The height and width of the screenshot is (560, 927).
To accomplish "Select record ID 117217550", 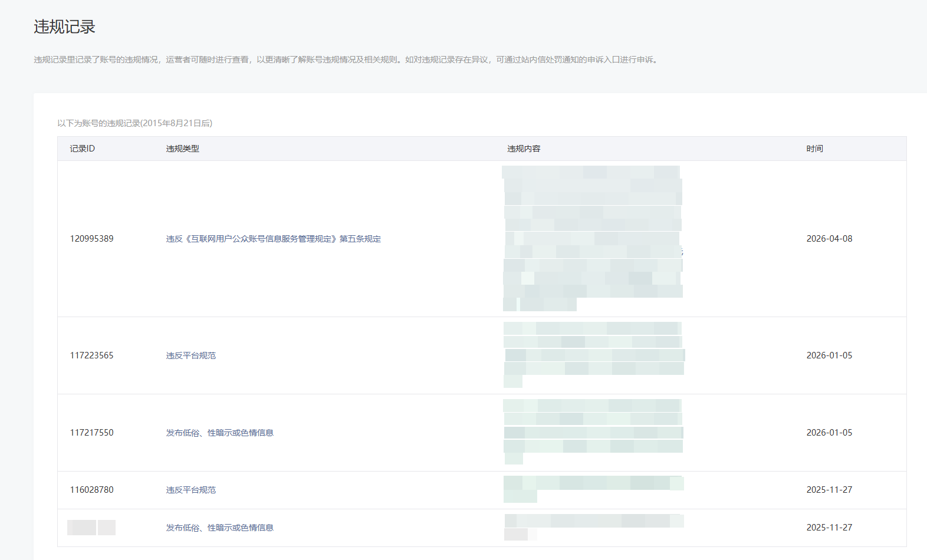I will click(91, 433).
